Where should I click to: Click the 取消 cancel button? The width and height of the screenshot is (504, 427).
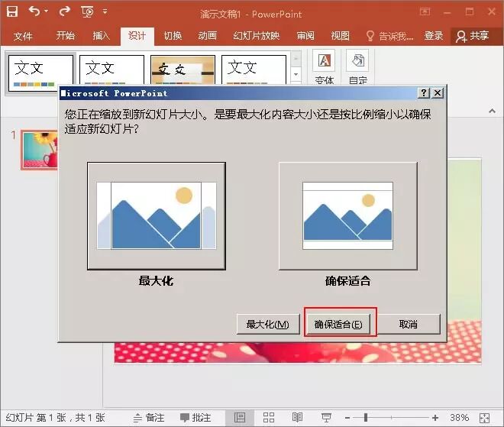pyautogui.click(x=409, y=324)
